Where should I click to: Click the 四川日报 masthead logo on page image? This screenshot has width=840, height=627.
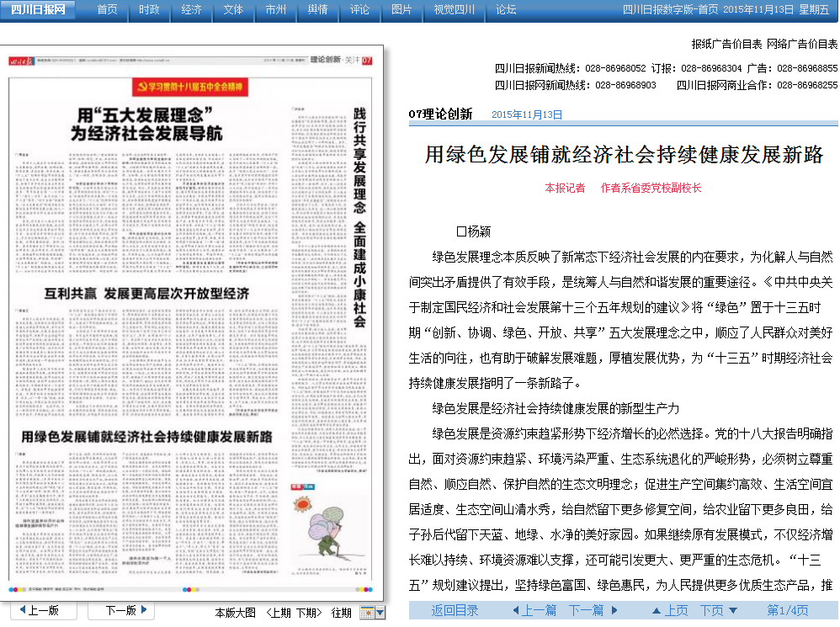point(21,61)
